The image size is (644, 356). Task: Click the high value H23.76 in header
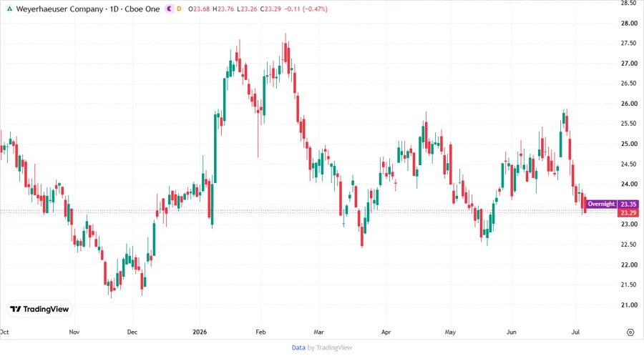tap(223, 9)
